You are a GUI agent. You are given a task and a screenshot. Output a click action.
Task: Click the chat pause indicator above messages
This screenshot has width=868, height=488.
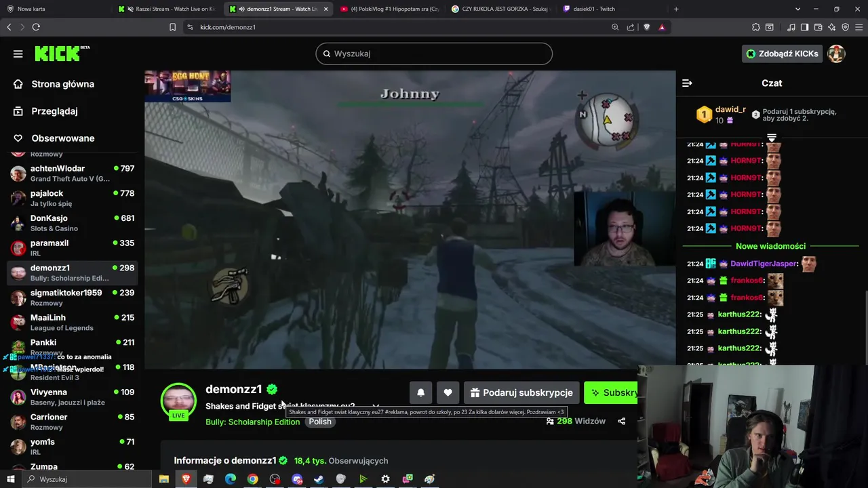(772, 138)
